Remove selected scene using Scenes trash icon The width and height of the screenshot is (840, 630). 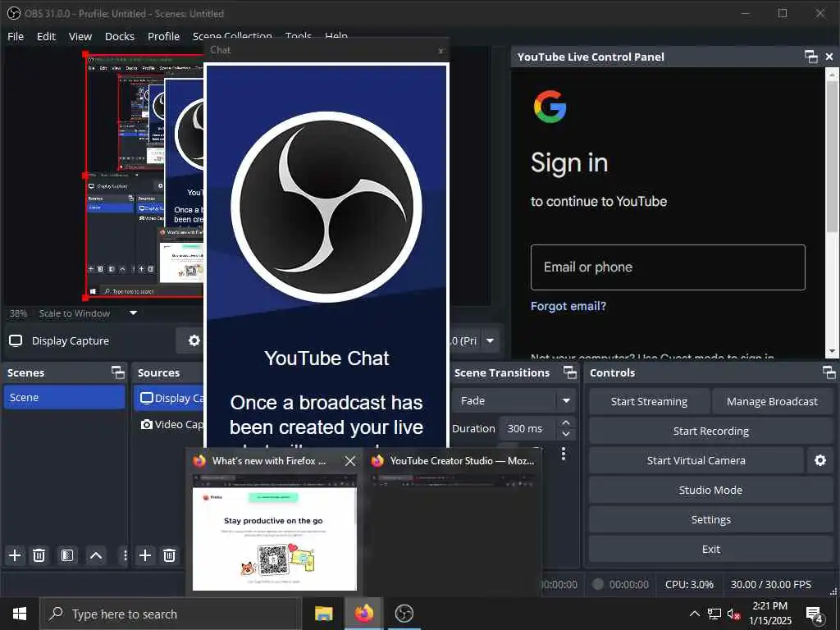tap(39, 555)
